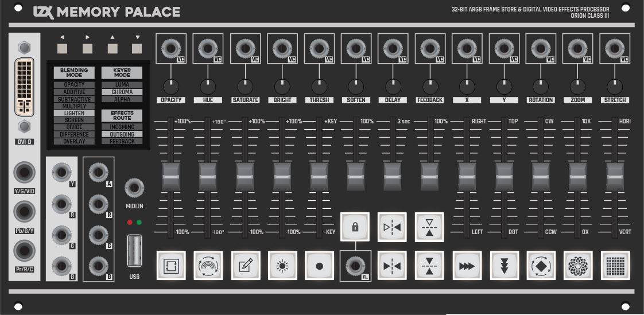The height and width of the screenshot is (315, 644).
Task: Click the edit pencil-on-page icon button
Action: pyautogui.click(x=246, y=266)
